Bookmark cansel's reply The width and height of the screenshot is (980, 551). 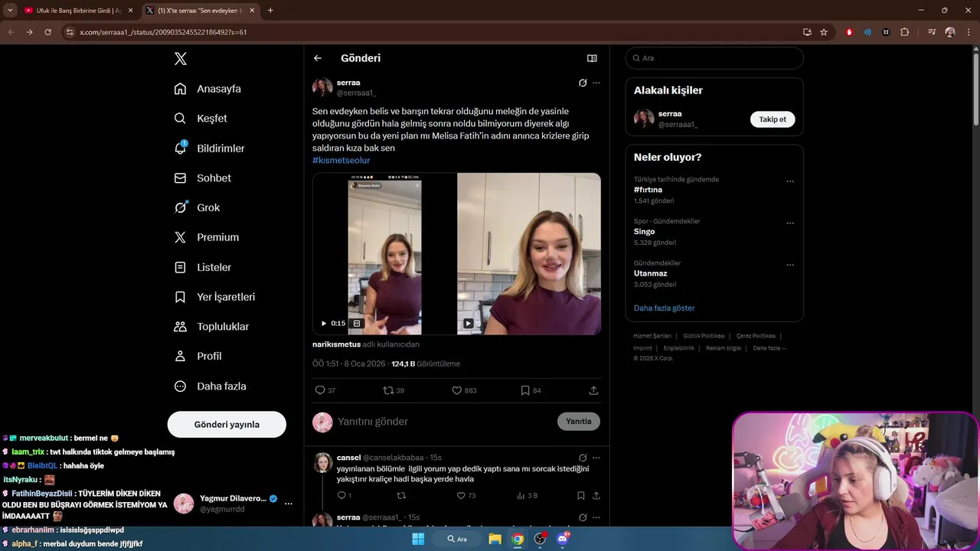click(x=581, y=496)
